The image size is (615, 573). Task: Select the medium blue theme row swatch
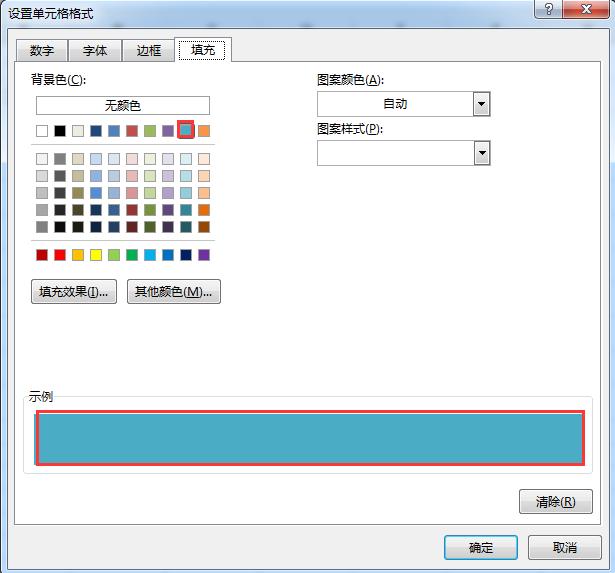click(114, 131)
